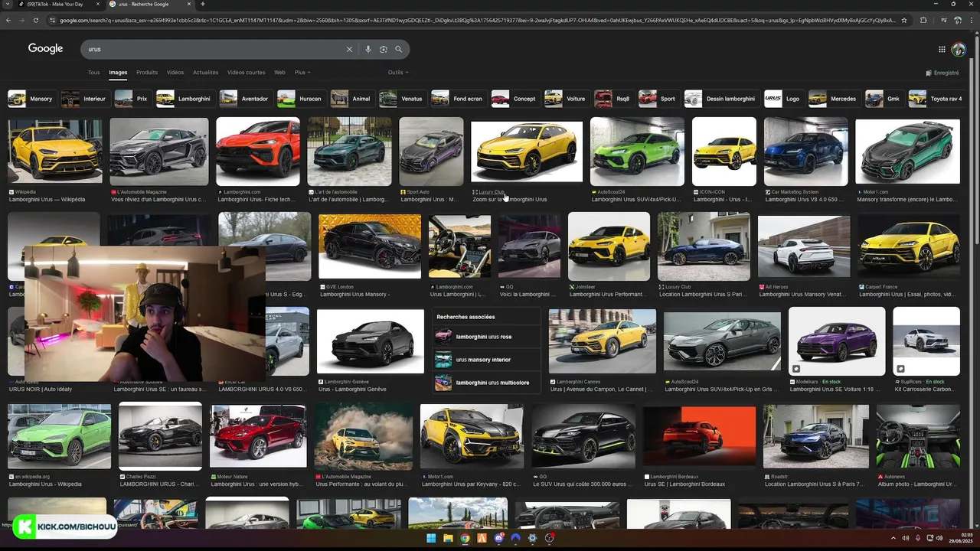
Task: Open related search lamborghini urus rose
Action: click(487, 336)
